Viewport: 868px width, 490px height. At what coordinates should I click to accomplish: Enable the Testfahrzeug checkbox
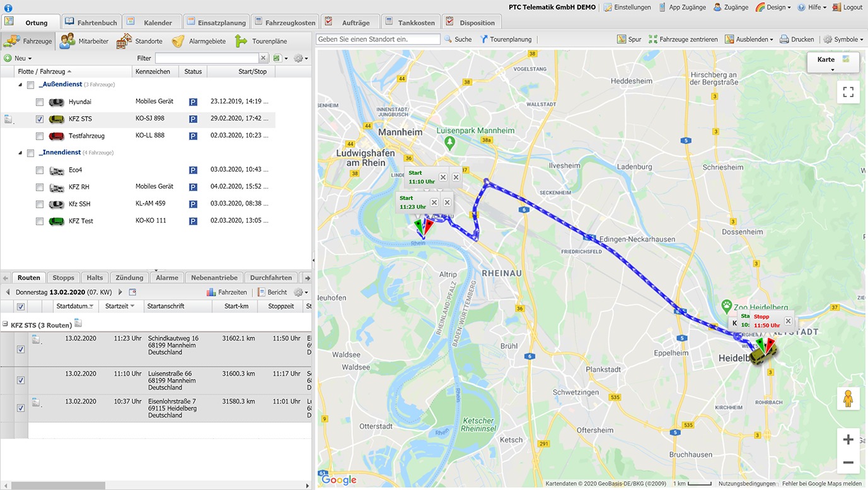(40, 136)
